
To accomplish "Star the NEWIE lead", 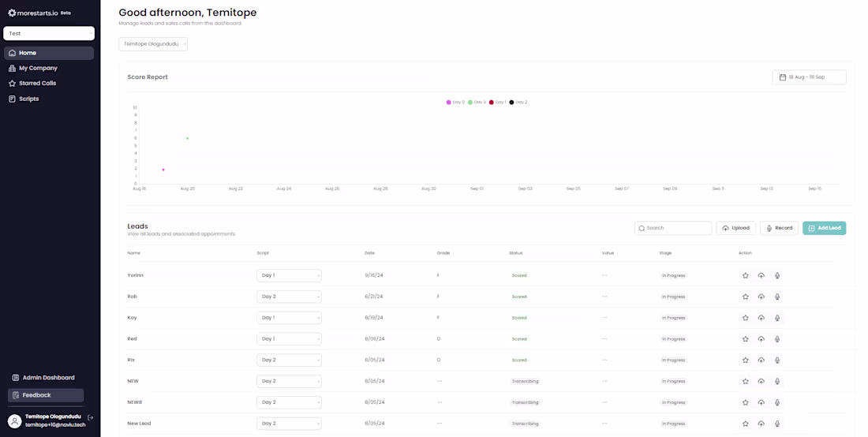I will pos(745,402).
